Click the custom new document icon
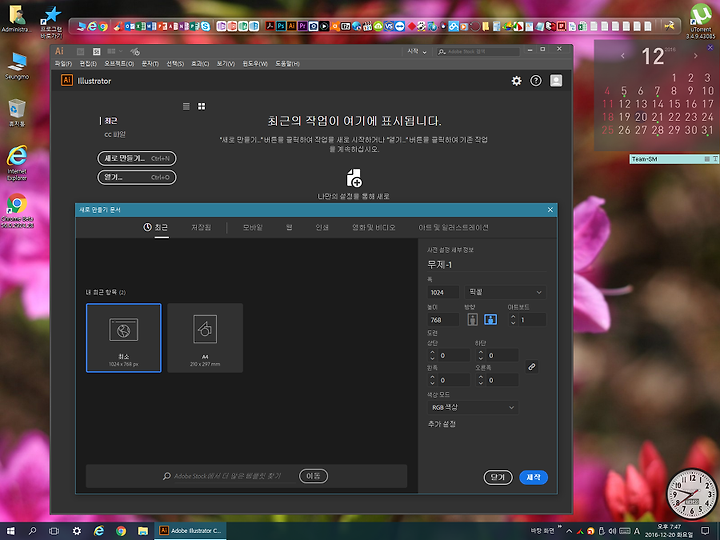The width and height of the screenshot is (720, 540). point(354,178)
